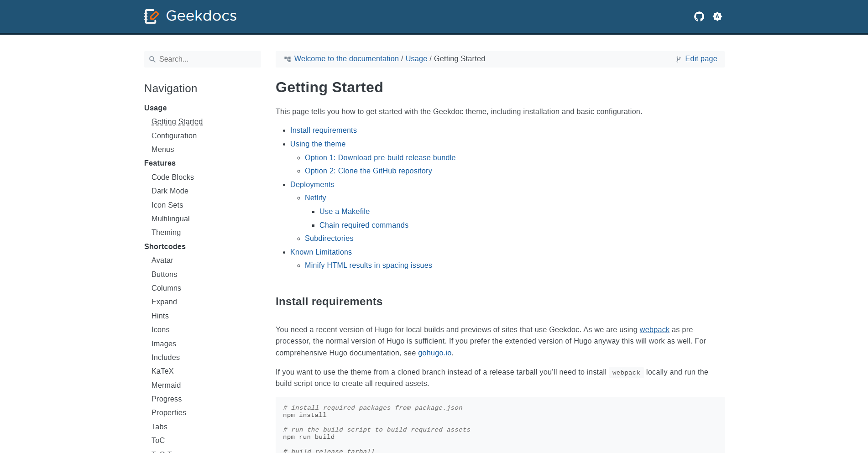Toggle the dark/light mode icon
Screen dimensions: 868x453
[x=717, y=16]
